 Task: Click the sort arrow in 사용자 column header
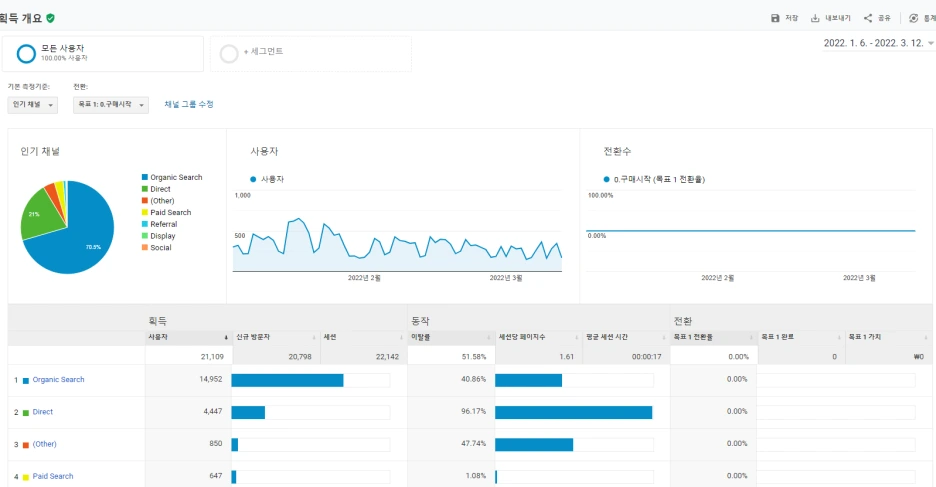(226, 338)
